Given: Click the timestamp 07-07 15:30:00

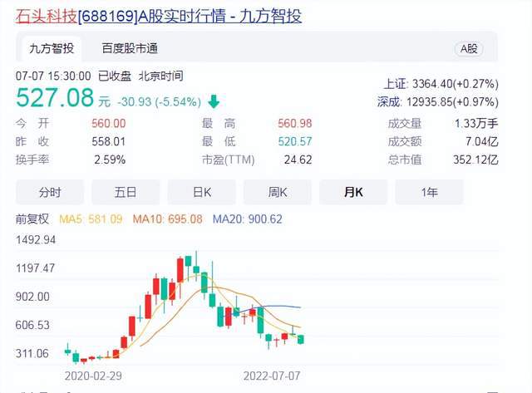Looking at the screenshot, I should [53, 76].
